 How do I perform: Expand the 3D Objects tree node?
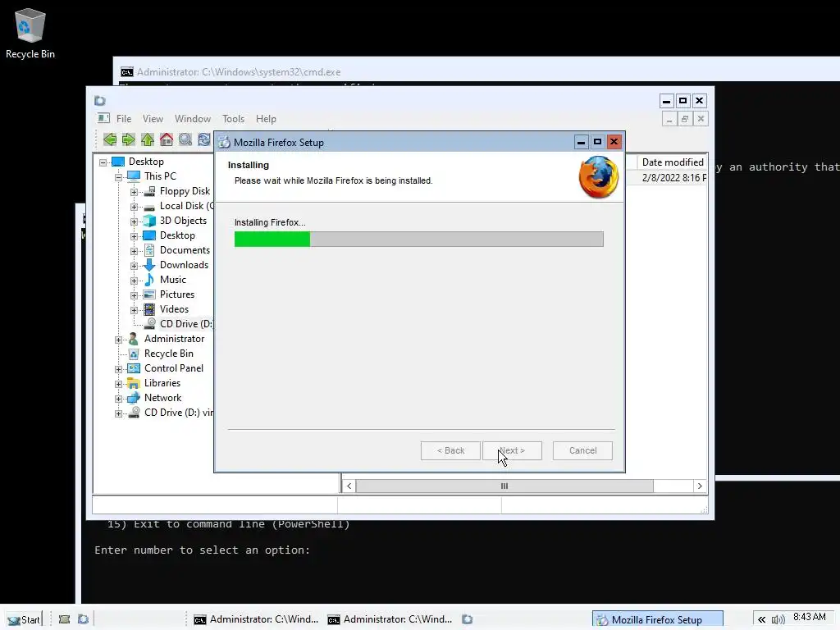coord(134,221)
